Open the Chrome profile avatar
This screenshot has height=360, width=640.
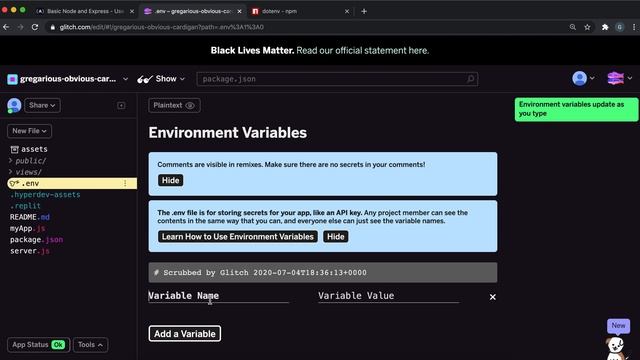pyautogui.click(x=620, y=27)
